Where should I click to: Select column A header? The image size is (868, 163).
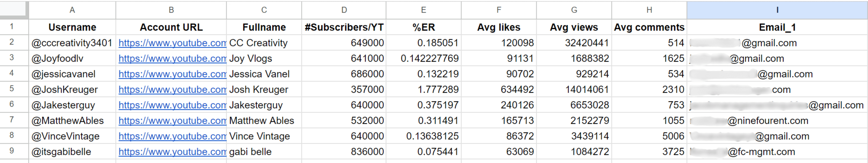coord(72,10)
